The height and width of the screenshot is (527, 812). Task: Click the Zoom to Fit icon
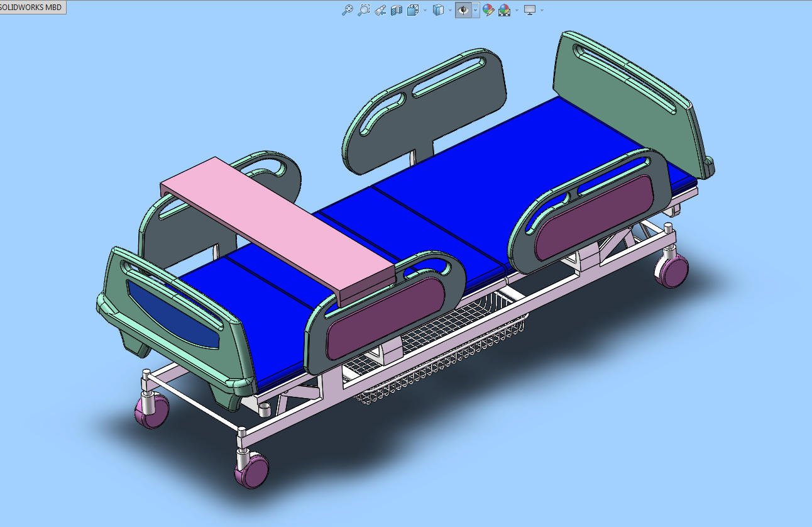point(348,10)
